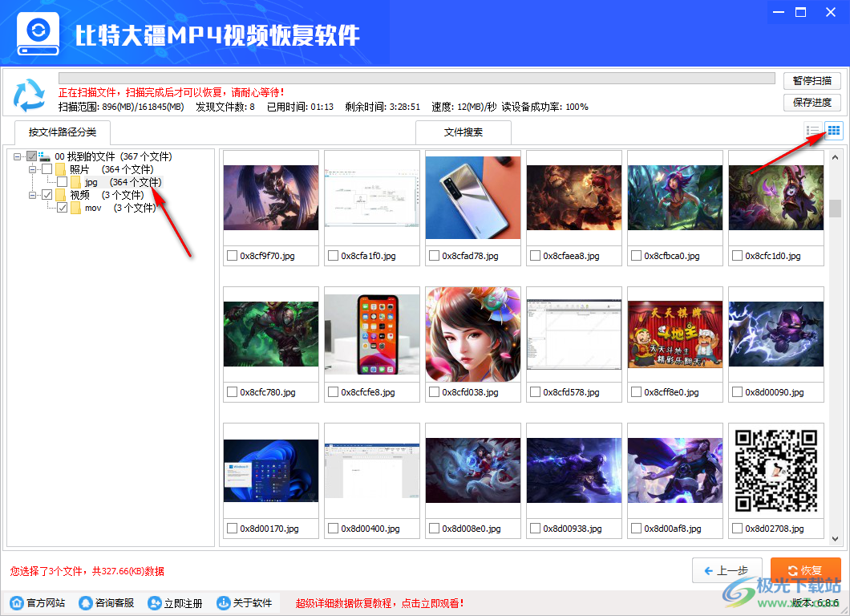Click the 0x8d00af8.jpg file name
Image resolution: width=850 pixels, height=616 pixels.
tap(673, 529)
